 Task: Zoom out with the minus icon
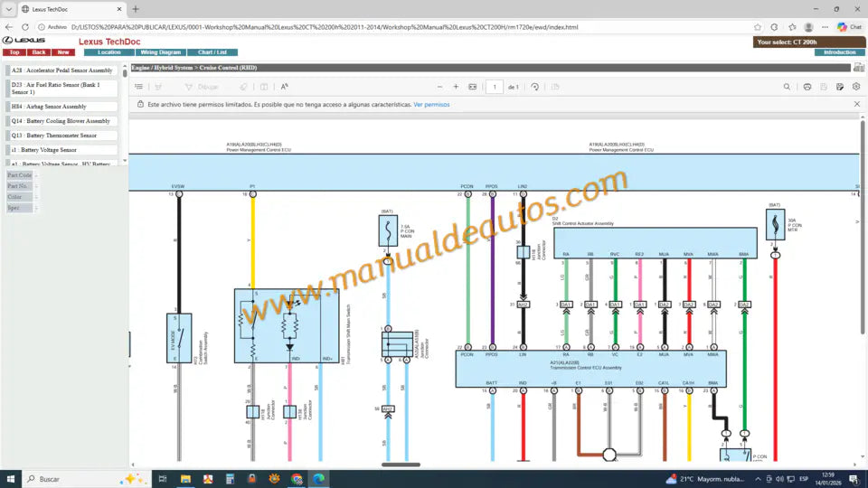click(439, 87)
